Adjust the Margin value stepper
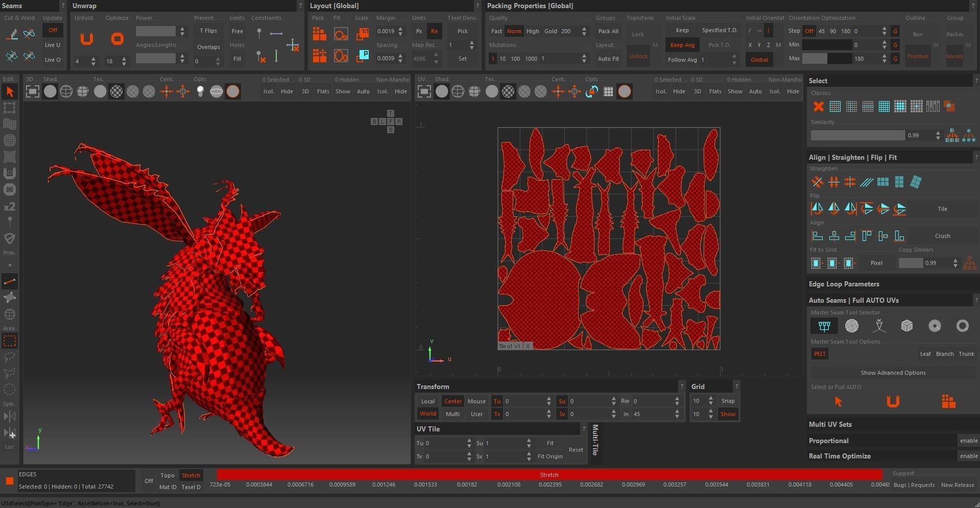Viewport: 980px width, 508px height. [x=400, y=31]
